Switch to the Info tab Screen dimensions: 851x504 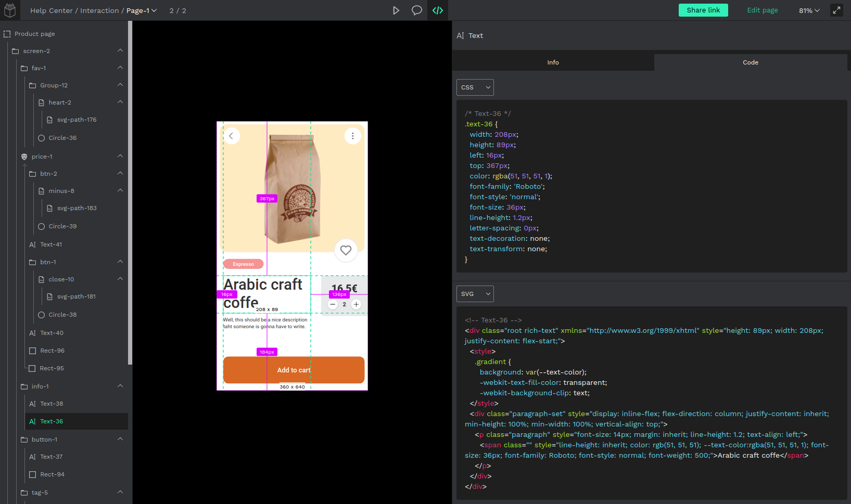(x=553, y=62)
